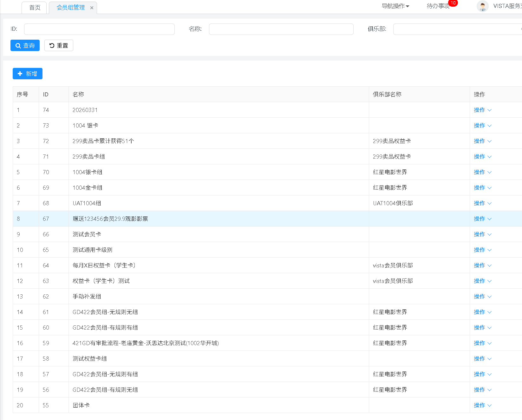
Task: Click the club cell UAT1004俱乐部
Action: 419,203
